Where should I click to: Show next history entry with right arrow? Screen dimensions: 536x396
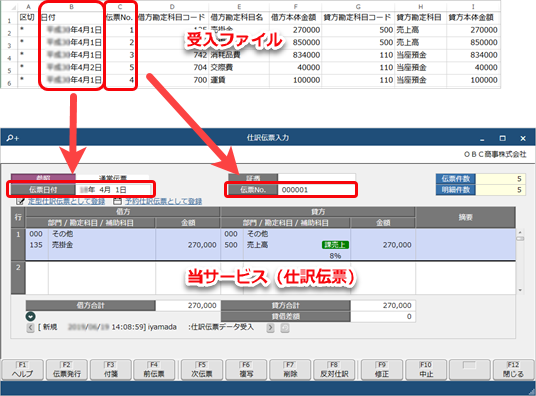(x=270, y=328)
